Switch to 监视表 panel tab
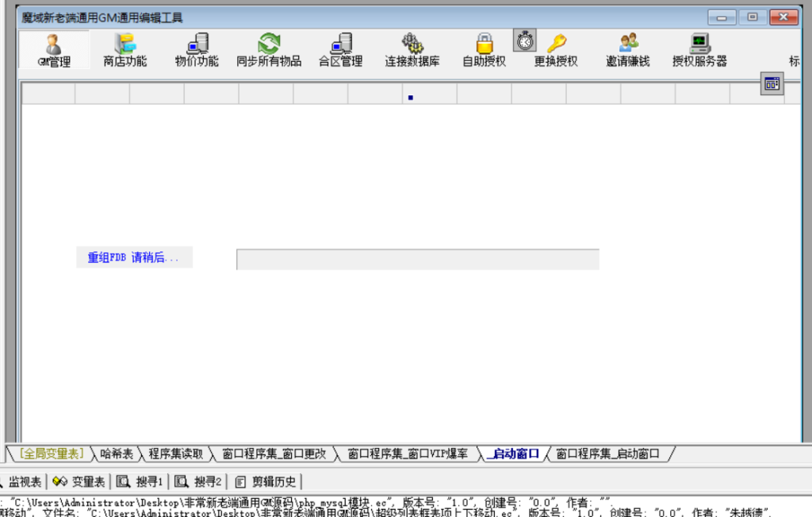The image size is (812, 517). pyautogui.click(x=23, y=482)
